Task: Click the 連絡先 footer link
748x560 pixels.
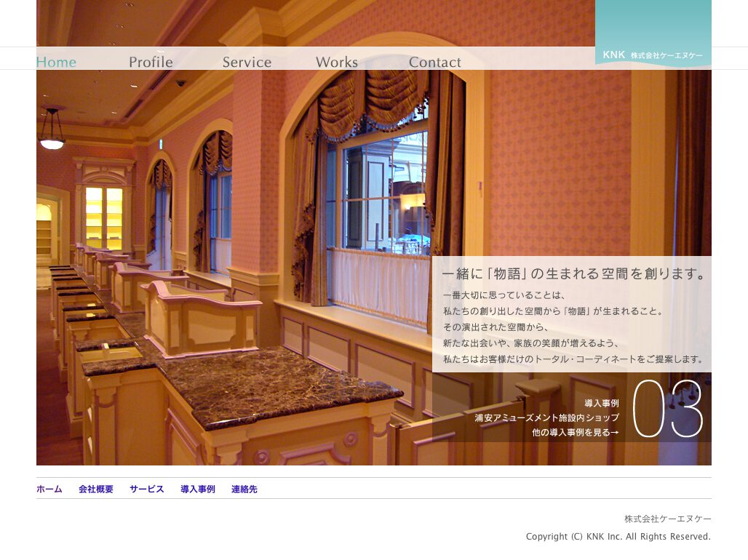Action: point(244,489)
